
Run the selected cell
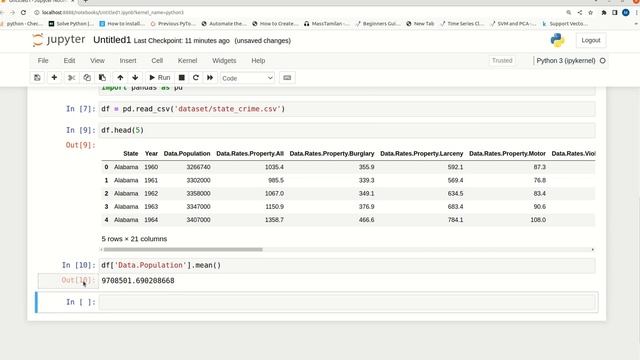[160, 78]
